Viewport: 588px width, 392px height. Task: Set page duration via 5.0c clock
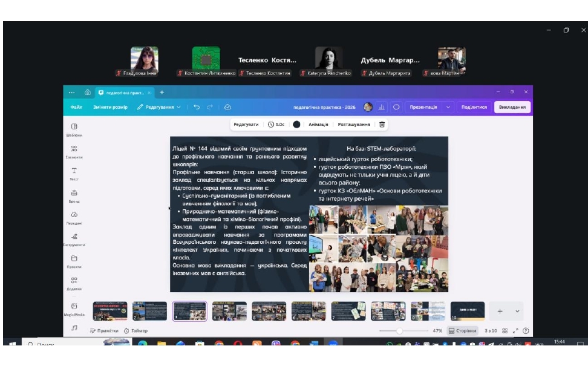[276, 124]
